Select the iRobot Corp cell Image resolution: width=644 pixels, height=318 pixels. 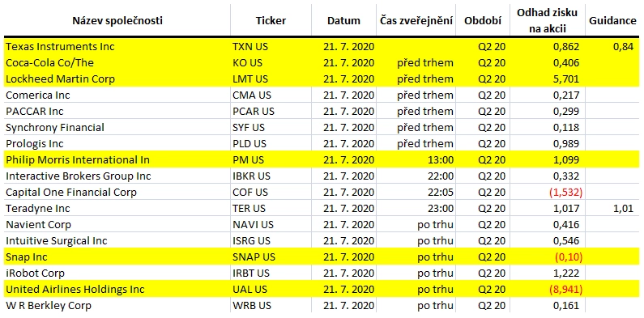click(x=117, y=273)
